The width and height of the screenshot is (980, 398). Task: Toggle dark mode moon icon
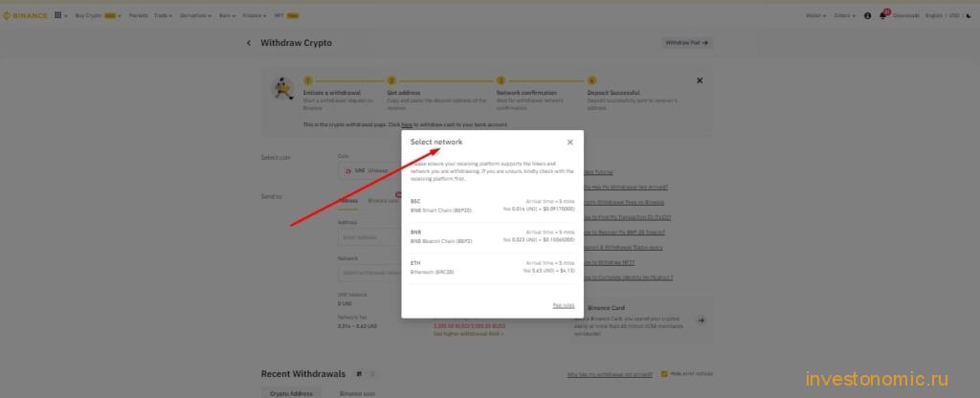(969, 15)
